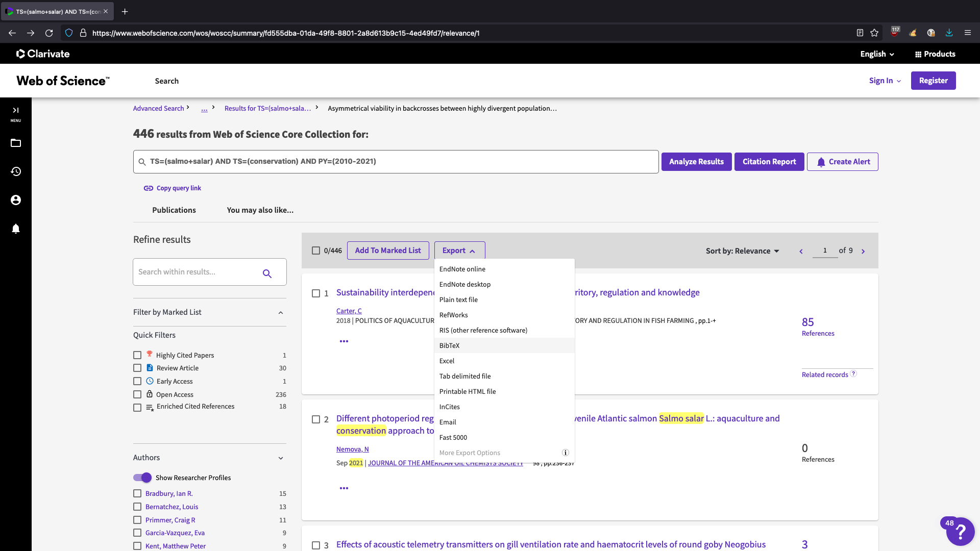Screen dimensions: 980x551
Task: Click the Add To Marked List button
Action: [x=388, y=251]
